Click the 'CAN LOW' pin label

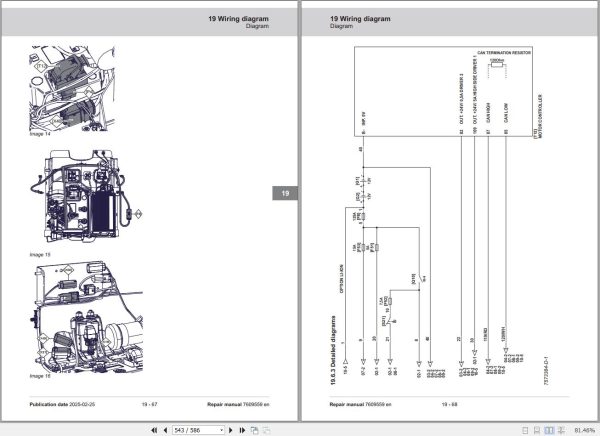click(506, 113)
